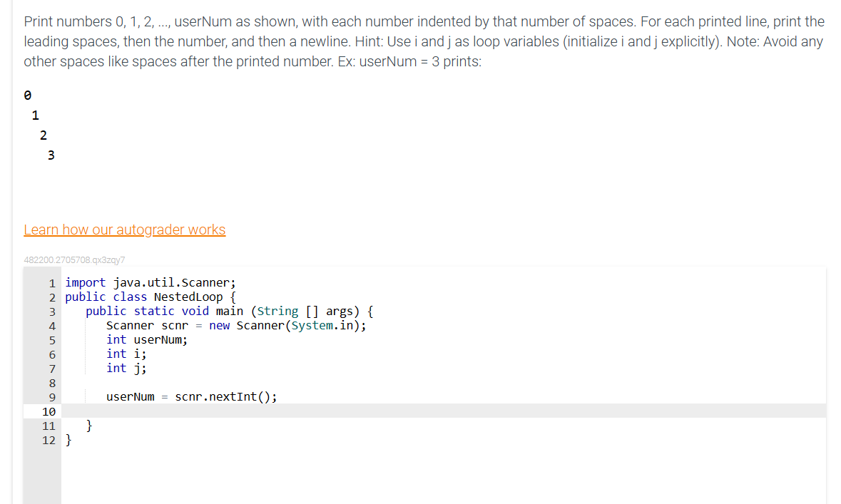The height and width of the screenshot is (504, 841).
Task: Click the 'int i;' declaration line
Action: (126, 354)
